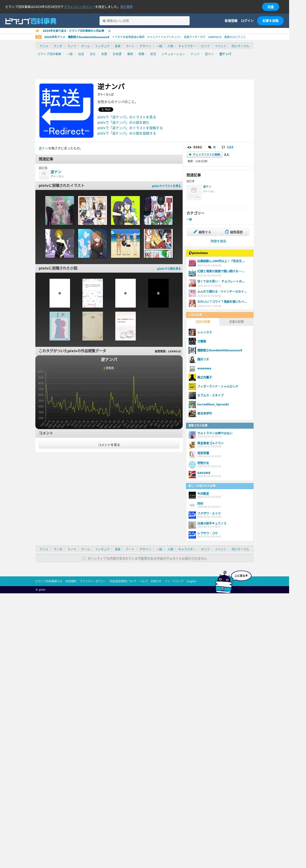The image size is (306, 868).
Task: Open アニメ in the top category bar
Action: [x=44, y=46]
